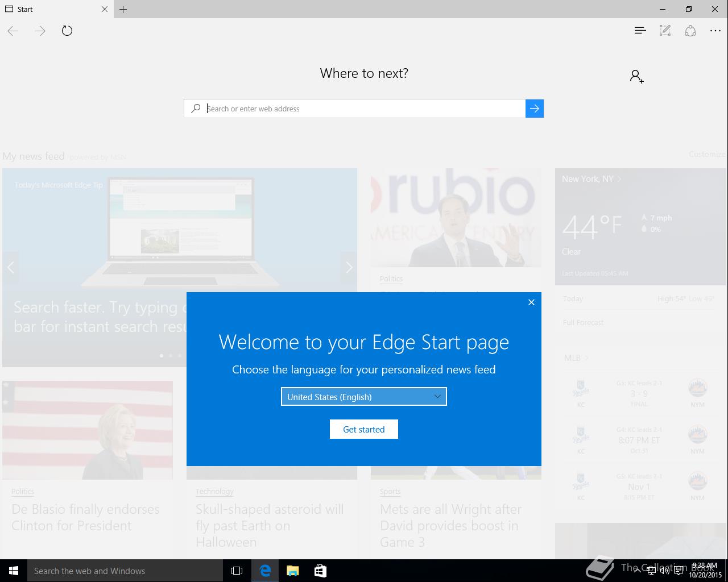Image resolution: width=728 pixels, height=582 pixels.
Task: Open the Hub panel icon
Action: [x=640, y=31]
